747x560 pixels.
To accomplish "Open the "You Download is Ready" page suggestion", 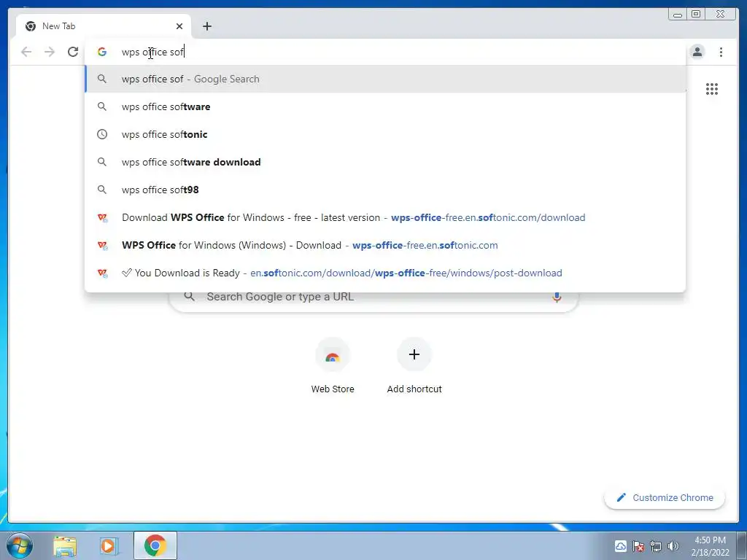I will point(385,273).
